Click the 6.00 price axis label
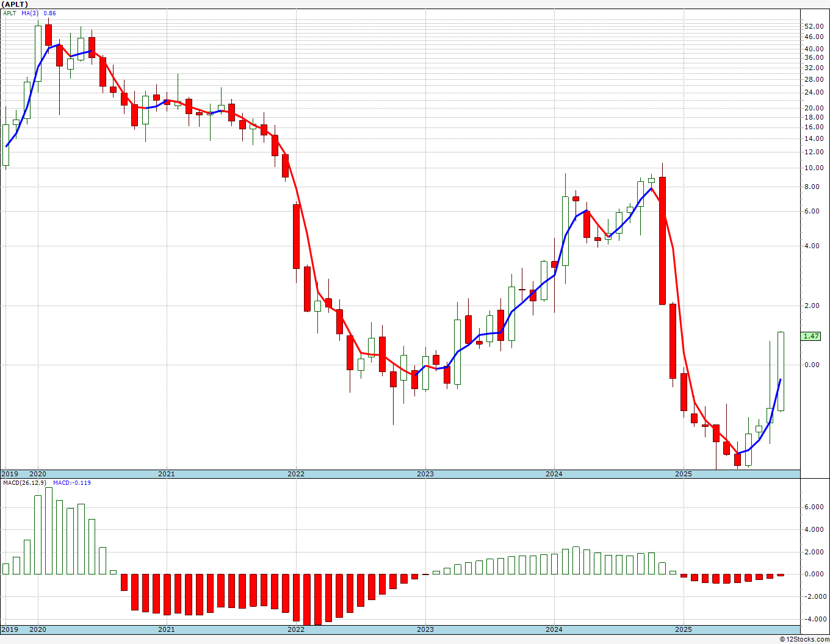The height and width of the screenshot is (644, 830). coord(812,211)
